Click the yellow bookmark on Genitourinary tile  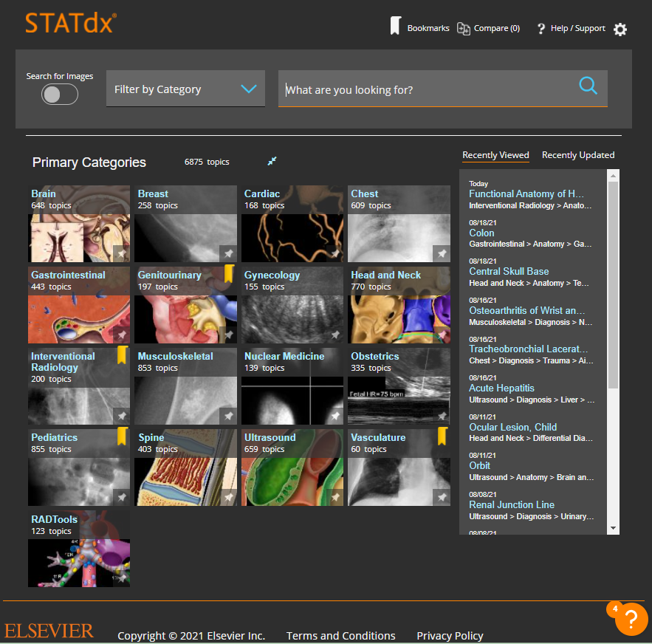[229, 274]
